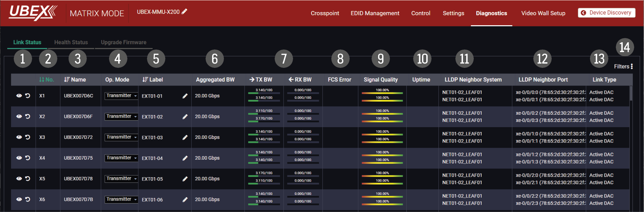Click the refresh icon for row X2
Viewport: 644px width, 212px height.
tap(28, 116)
